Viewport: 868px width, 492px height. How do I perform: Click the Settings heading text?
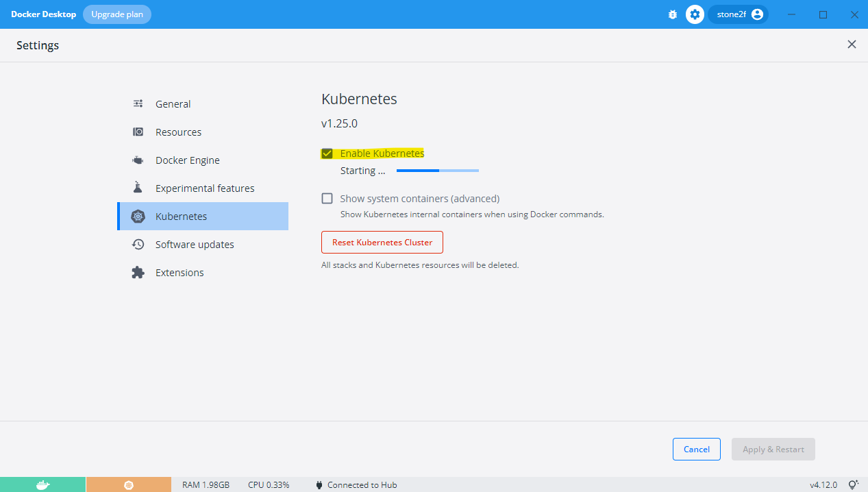pos(38,45)
